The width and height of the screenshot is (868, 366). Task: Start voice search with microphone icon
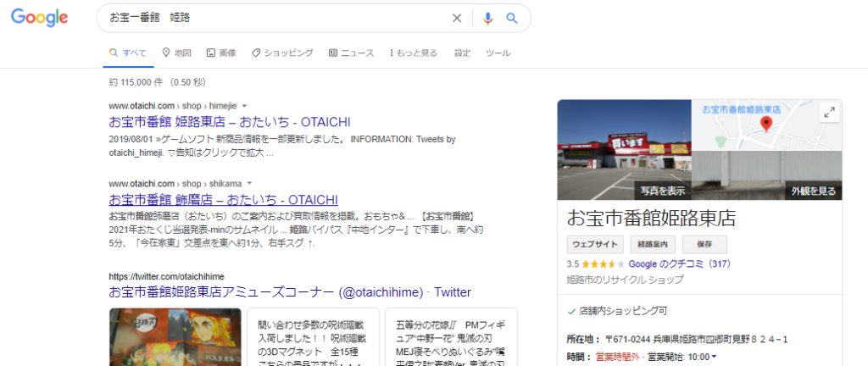coord(487,19)
